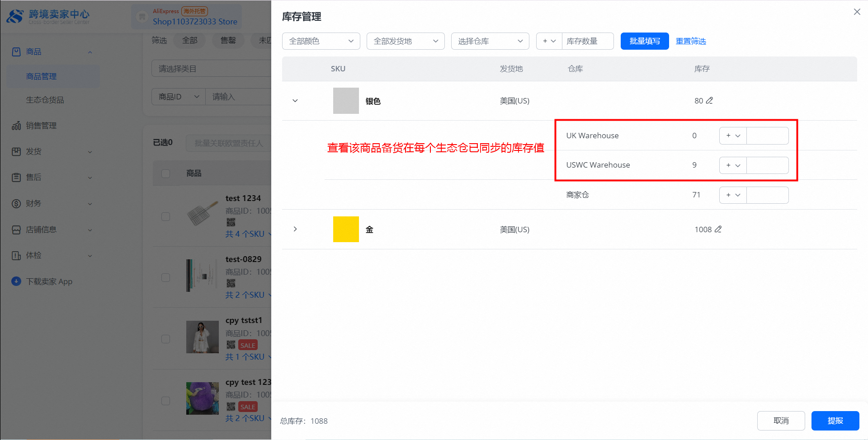Toggle the select-all checkbox in 商品 header

click(x=166, y=173)
